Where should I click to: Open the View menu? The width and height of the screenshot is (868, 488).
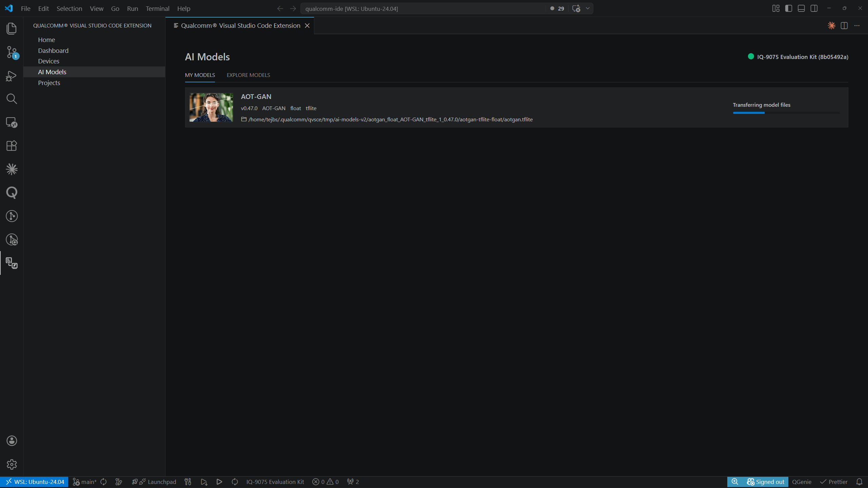[x=97, y=8]
